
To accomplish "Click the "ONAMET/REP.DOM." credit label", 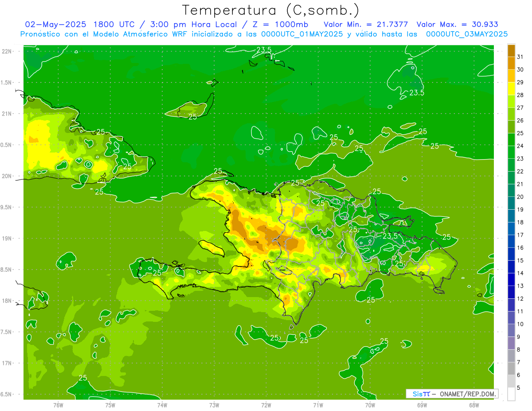I will tap(469, 394).
